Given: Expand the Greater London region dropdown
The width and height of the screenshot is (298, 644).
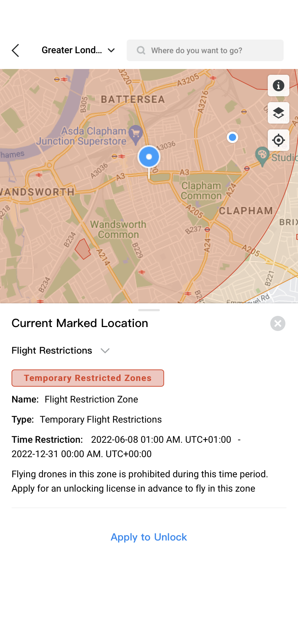Looking at the screenshot, I should [x=112, y=50].
